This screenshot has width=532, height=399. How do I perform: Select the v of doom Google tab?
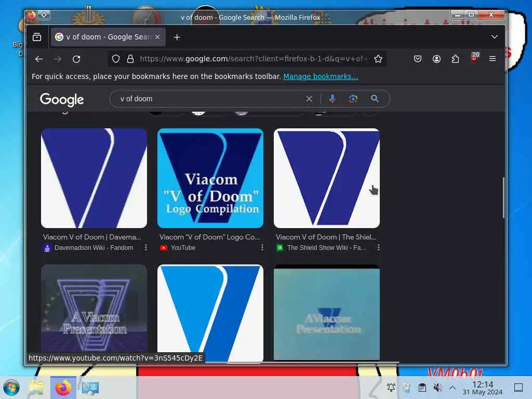pos(108,37)
